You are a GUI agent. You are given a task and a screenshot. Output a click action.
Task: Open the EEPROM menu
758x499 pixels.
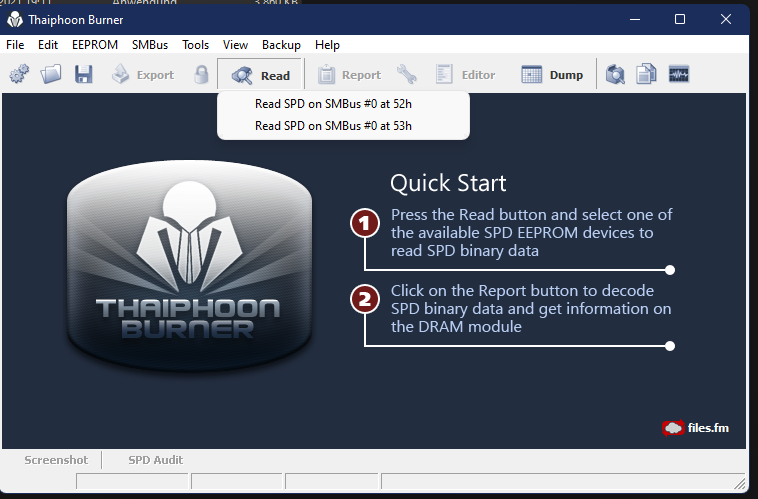click(x=95, y=45)
